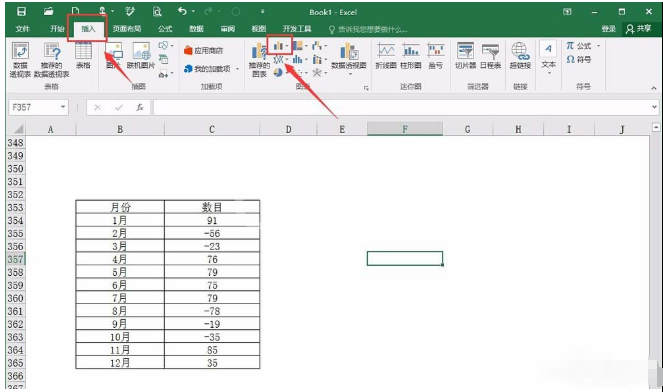The height and width of the screenshot is (392, 663).
Task: Switch to the 开发工具 tab
Action: tap(297, 29)
